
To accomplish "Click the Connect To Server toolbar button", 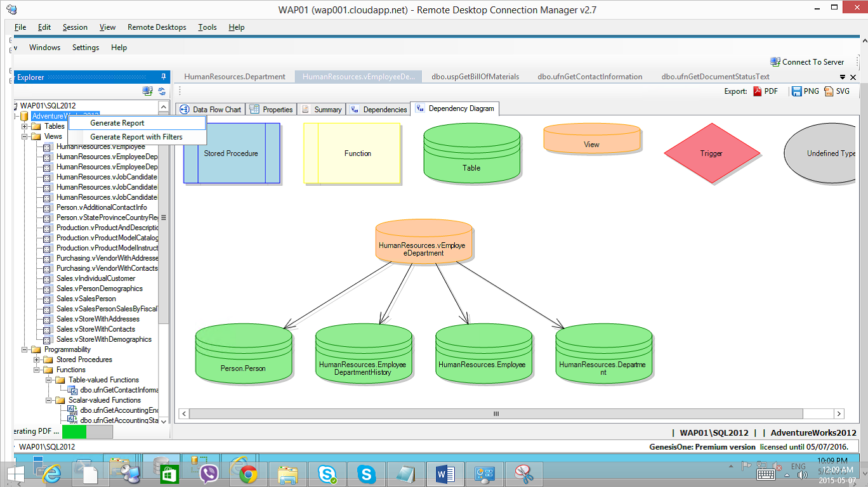I will tap(807, 62).
